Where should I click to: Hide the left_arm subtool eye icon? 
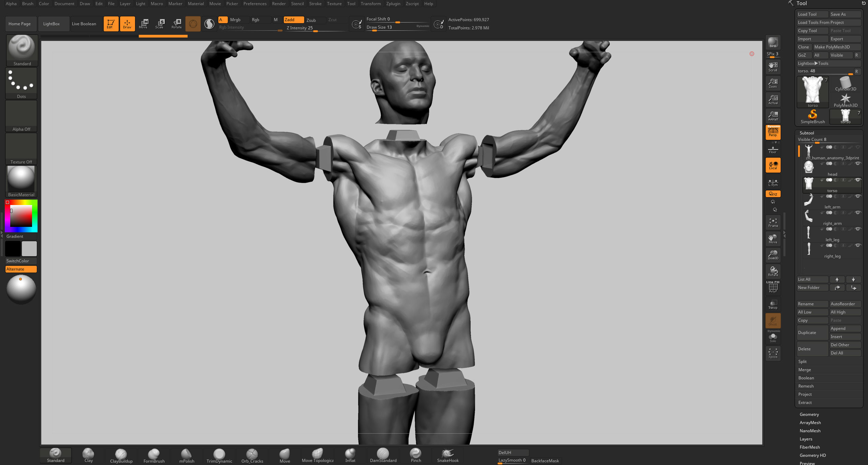pos(858,197)
